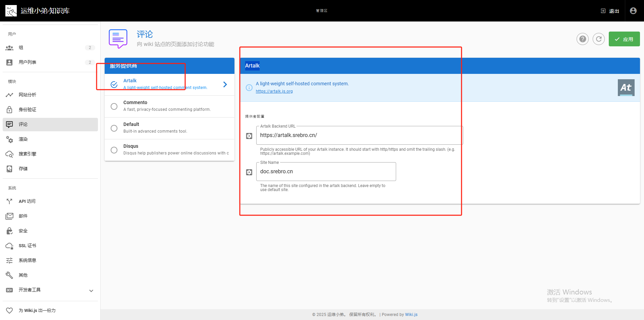
Task: Click the 评论 page header icon
Action: tap(118, 39)
